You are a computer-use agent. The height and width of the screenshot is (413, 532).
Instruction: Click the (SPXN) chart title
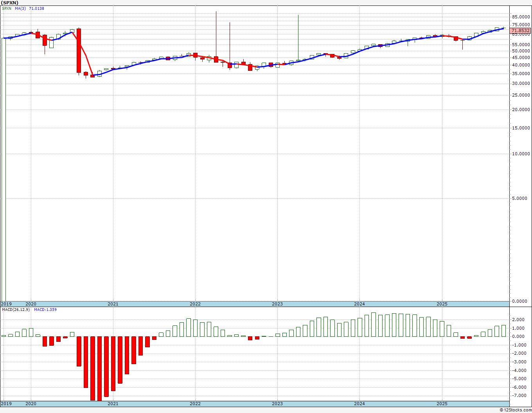pos(10,3)
